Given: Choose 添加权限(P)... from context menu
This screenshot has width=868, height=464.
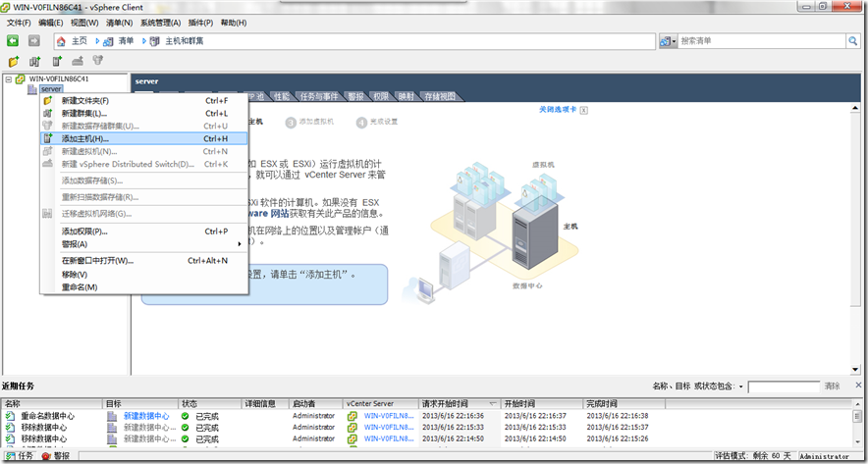Looking at the screenshot, I should tap(144, 232).
